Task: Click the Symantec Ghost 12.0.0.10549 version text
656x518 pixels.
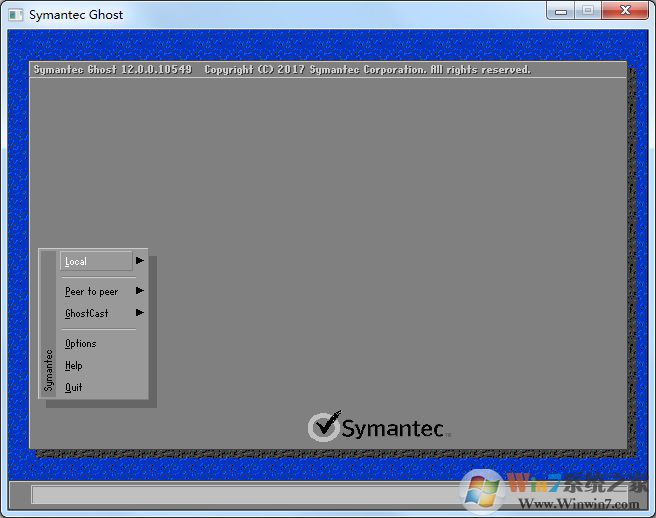Action: (113, 69)
